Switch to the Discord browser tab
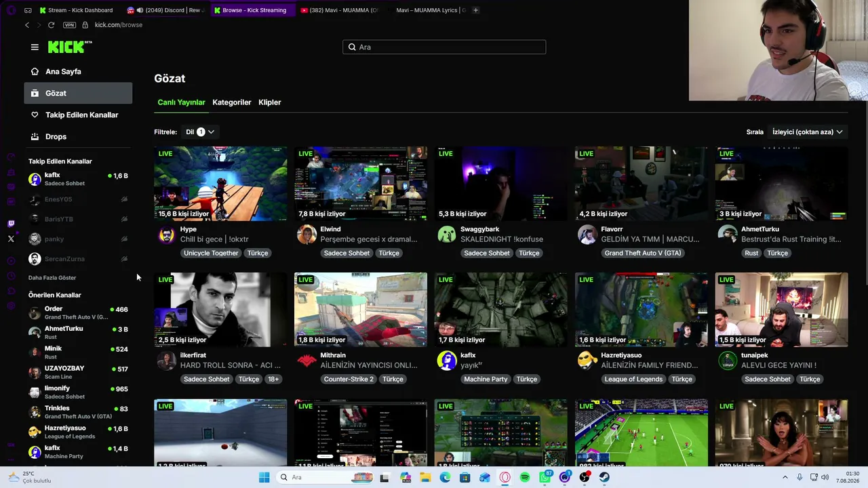This screenshot has width=868, height=488. coord(165,10)
